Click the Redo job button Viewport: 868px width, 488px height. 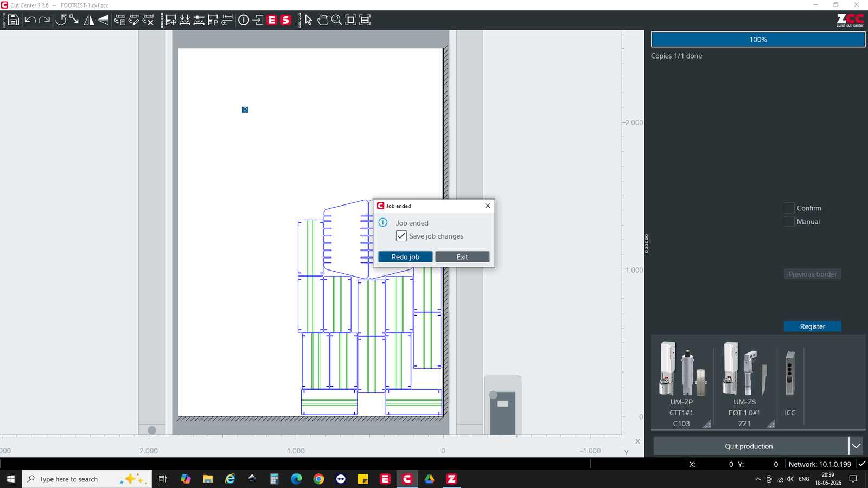click(x=405, y=256)
